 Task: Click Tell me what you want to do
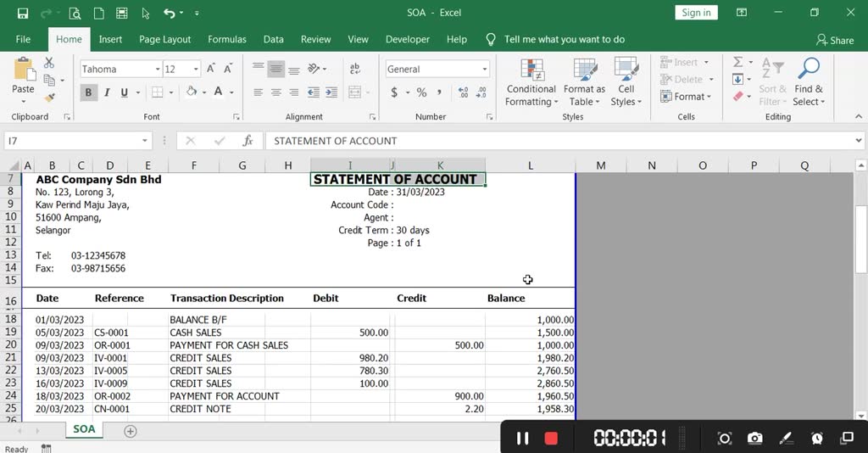(564, 39)
